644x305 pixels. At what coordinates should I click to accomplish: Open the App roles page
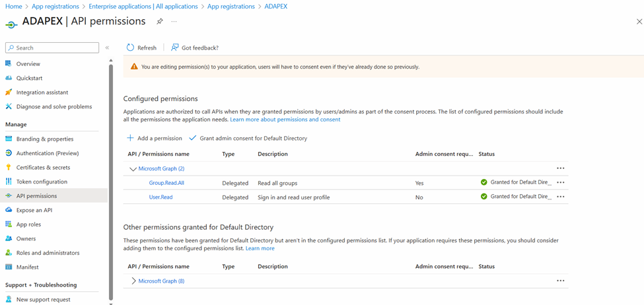(28, 224)
